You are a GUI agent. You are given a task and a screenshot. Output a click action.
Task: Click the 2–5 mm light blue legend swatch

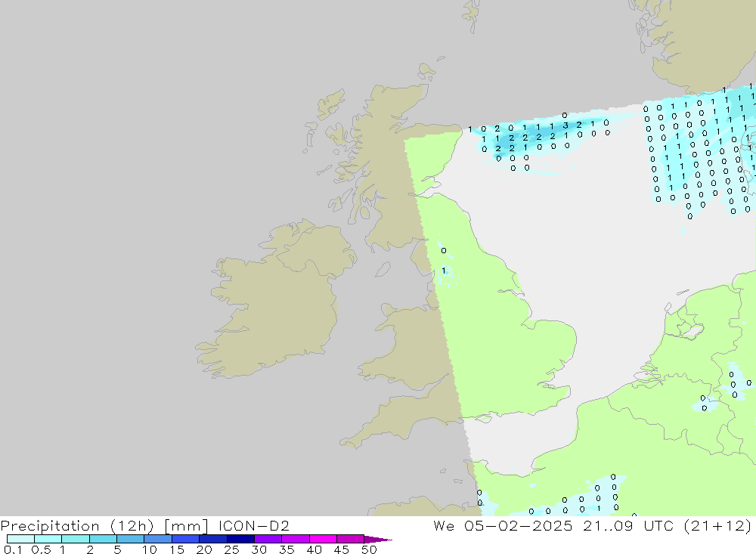pyautogui.click(x=103, y=539)
